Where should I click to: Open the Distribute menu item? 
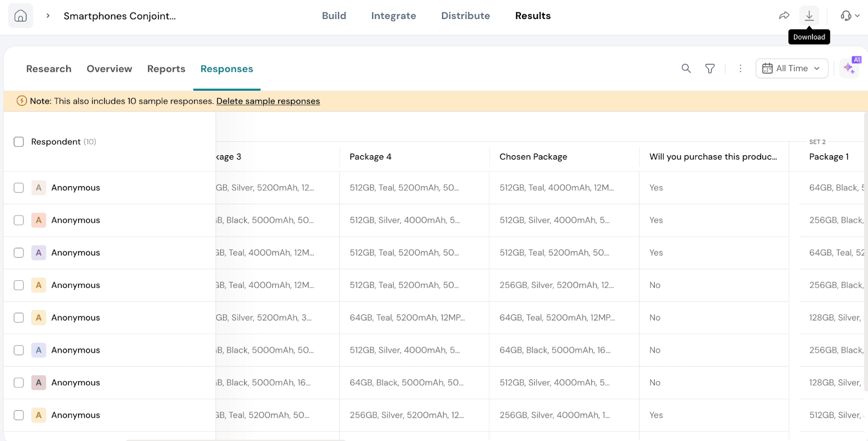coord(465,16)
